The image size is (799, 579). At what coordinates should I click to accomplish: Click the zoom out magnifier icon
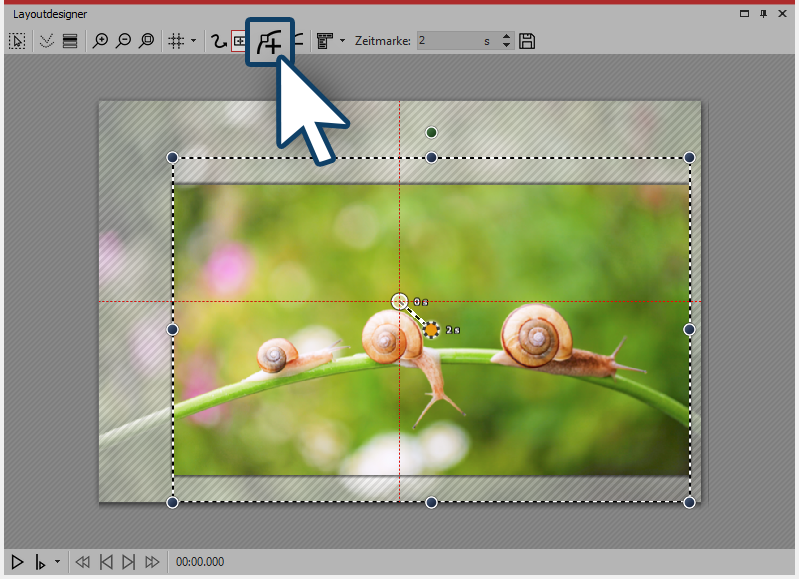[123, 41]
